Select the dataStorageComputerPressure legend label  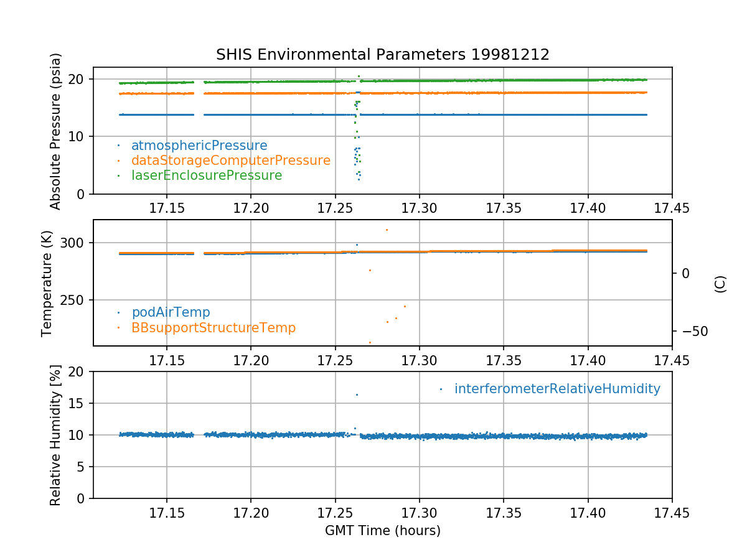(230, 161)
